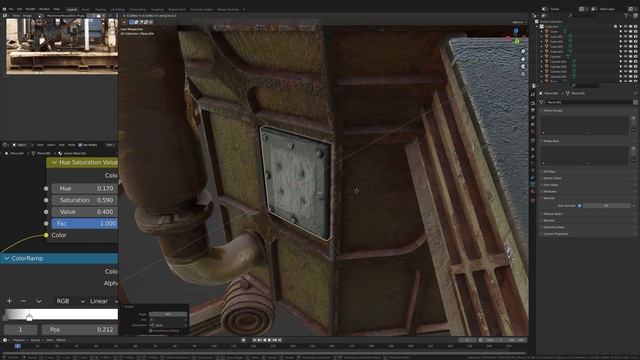Toggle visibility eye of Cube.001
Screen dimensions: 640x360
[625, 37]
